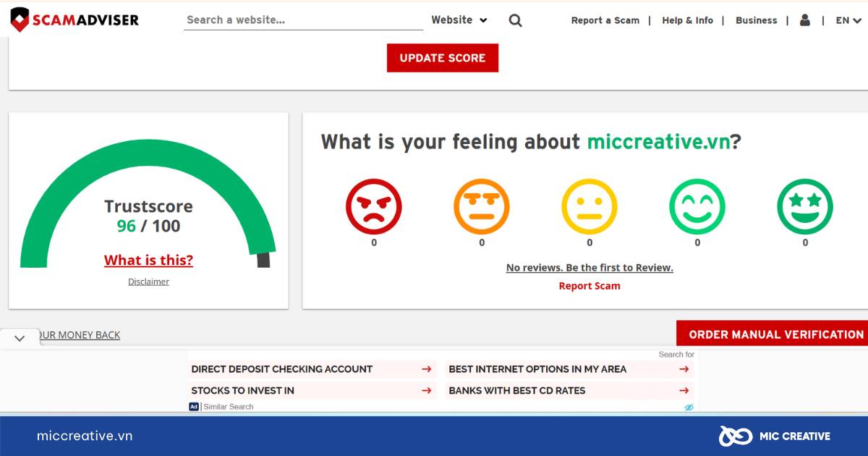
Task: Open the Help & Info menu
Action: tap(687, 20)
